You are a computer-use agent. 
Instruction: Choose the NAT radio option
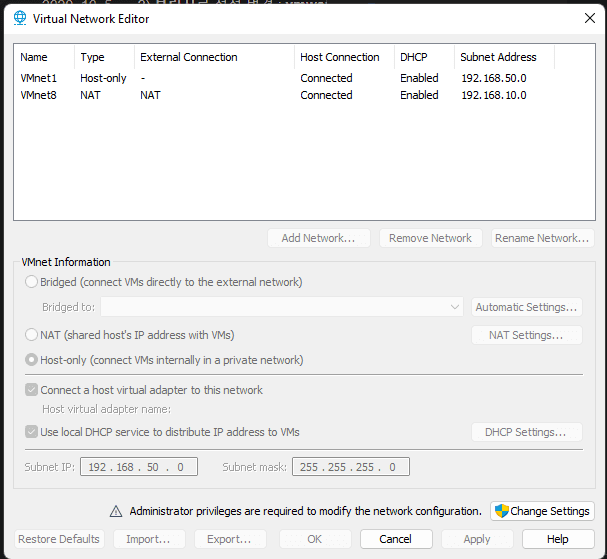pos(33,335)
